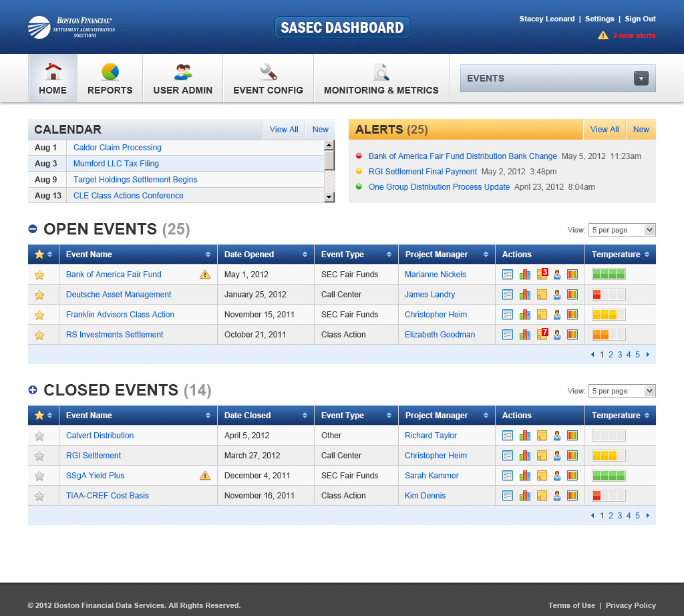The width and height of the screenshot is (684, 616).
Task: Open Marianne Nickels project manager link
Action: [435, 275]
